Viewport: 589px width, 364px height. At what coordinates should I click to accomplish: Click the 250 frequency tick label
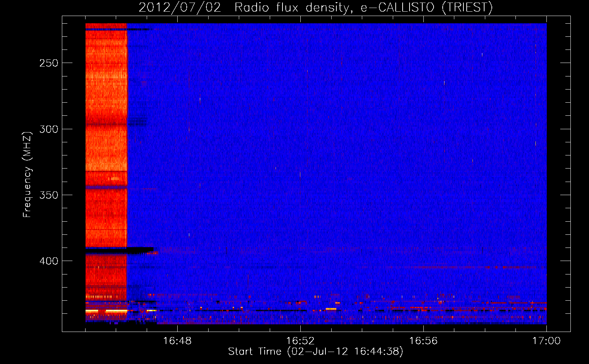pyautogui.click(x=49, y=63)
